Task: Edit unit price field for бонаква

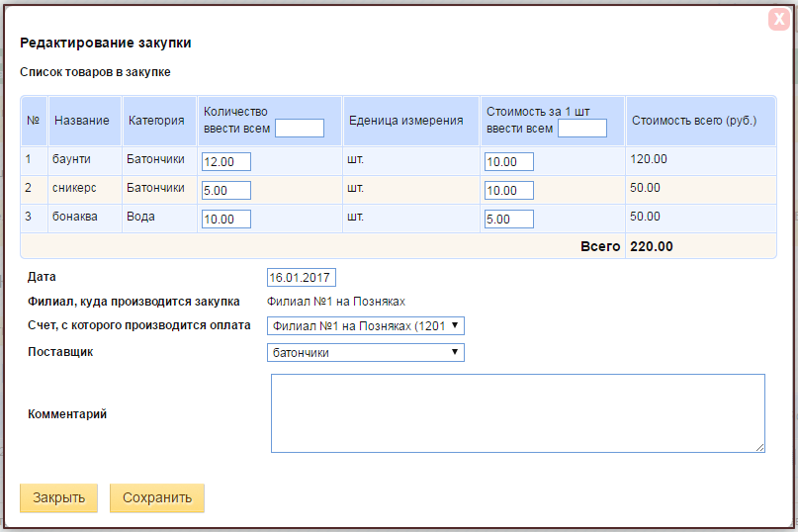Action: pos(509,219)
